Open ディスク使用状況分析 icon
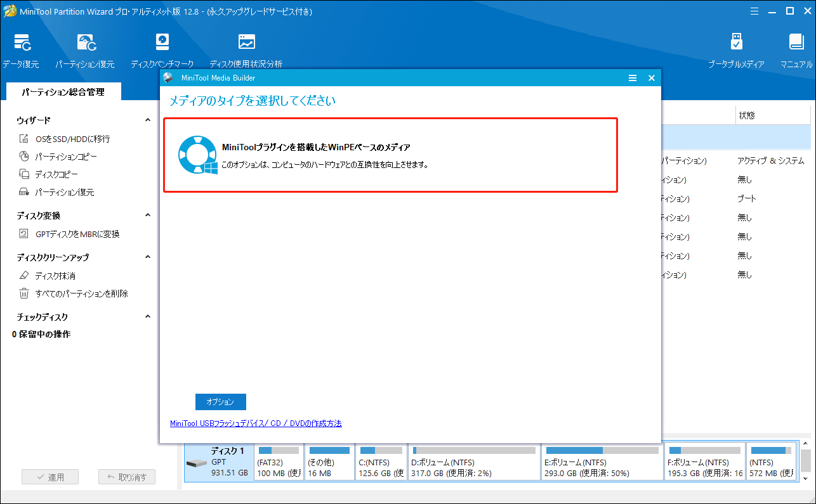Image resolution: width=816 pixels, height=504 pixels. 246,42
